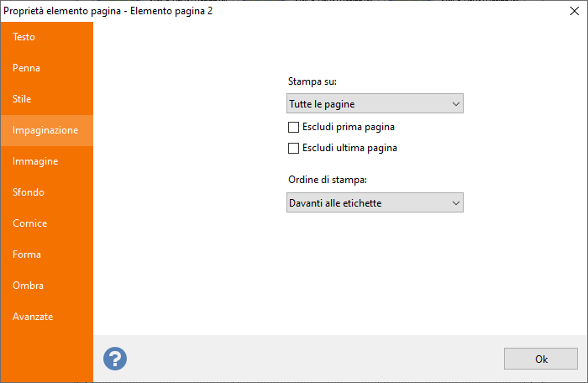588x383 pixels.
Task: Switch to the Testo tab
Action: coord(47,37)
